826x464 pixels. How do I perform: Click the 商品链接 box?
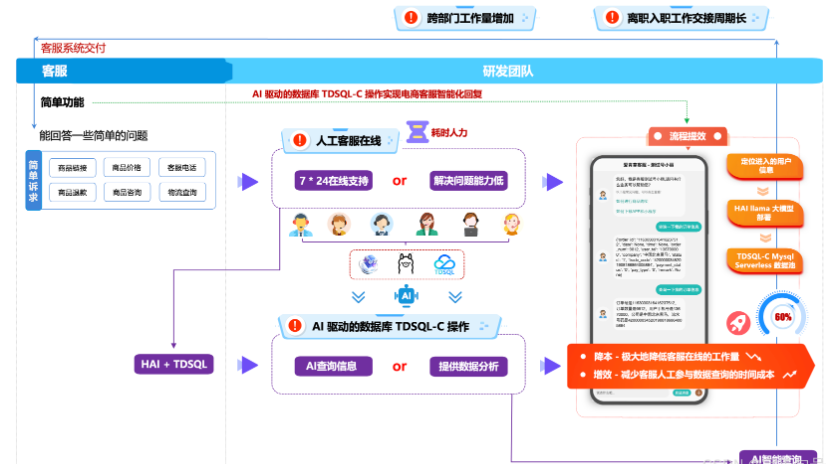(x=72, y=167)
